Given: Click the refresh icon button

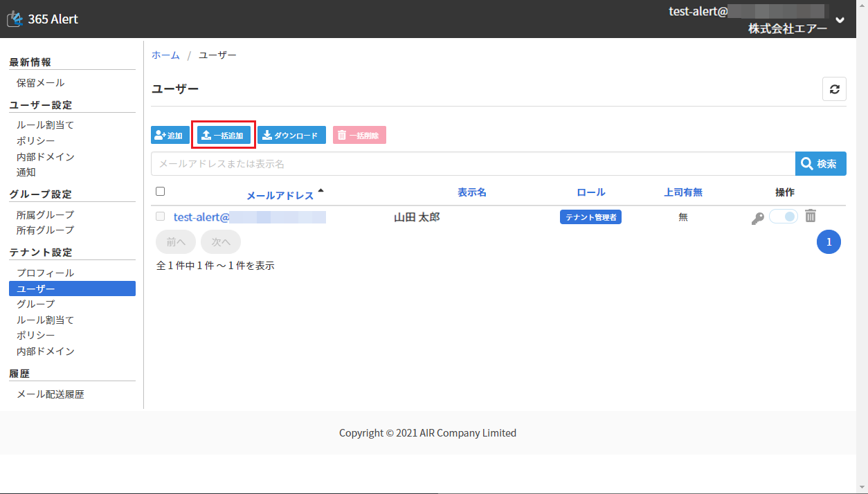Looking at the screenshot, I should click(x=834, y=89).
